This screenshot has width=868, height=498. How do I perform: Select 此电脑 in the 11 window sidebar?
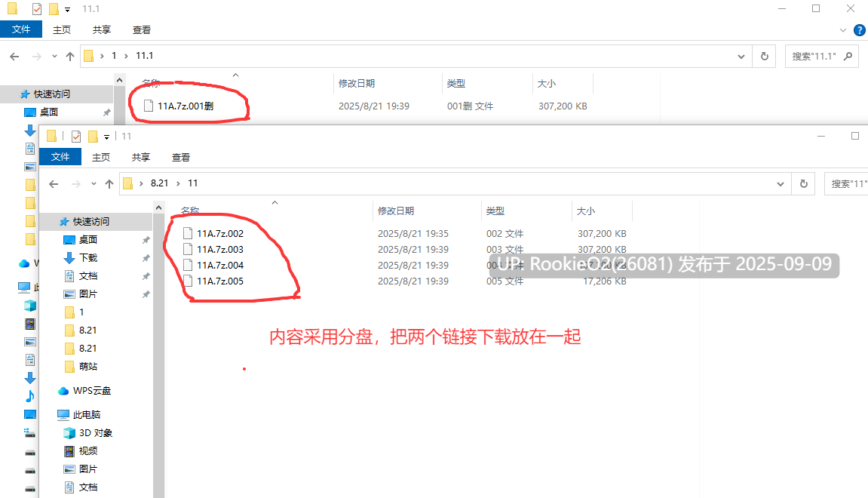87,414
